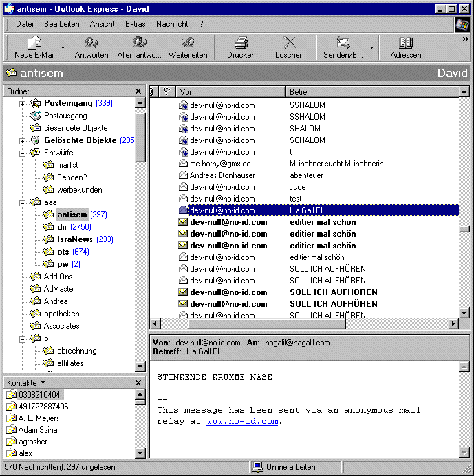Select the IsraNews folder
This screenshot has width=474, height=476.
pyautogui.click(x=75, y=239)
